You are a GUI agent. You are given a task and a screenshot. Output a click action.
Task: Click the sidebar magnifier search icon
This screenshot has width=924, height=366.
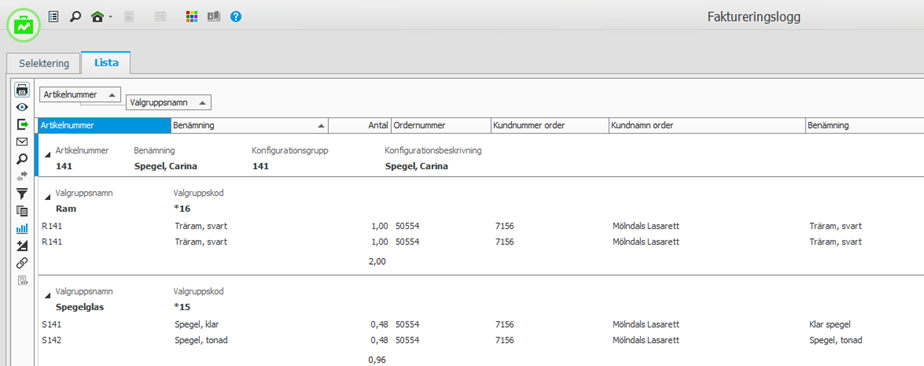22,159
